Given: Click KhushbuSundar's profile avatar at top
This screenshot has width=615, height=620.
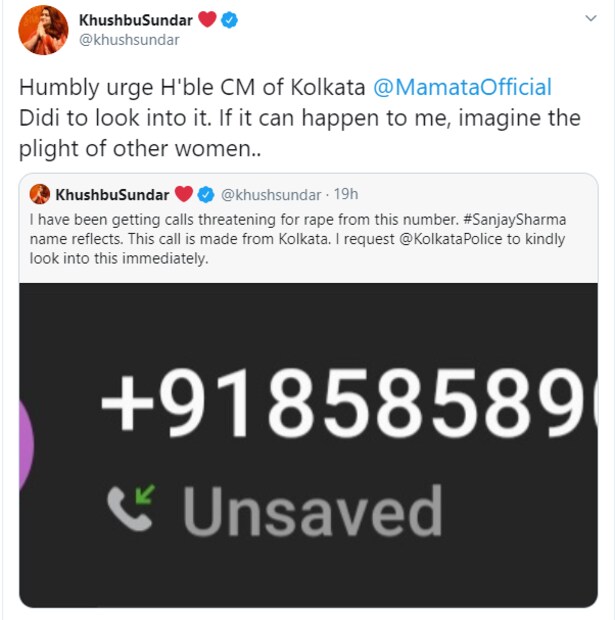Looking at the screenshot, I should pos(43,31).
